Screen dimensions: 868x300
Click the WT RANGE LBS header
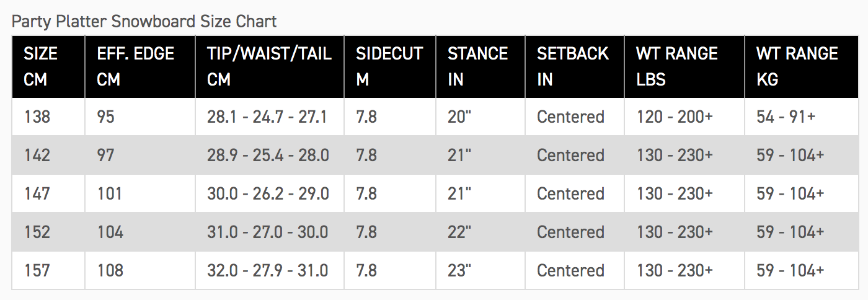coord(676,66)
